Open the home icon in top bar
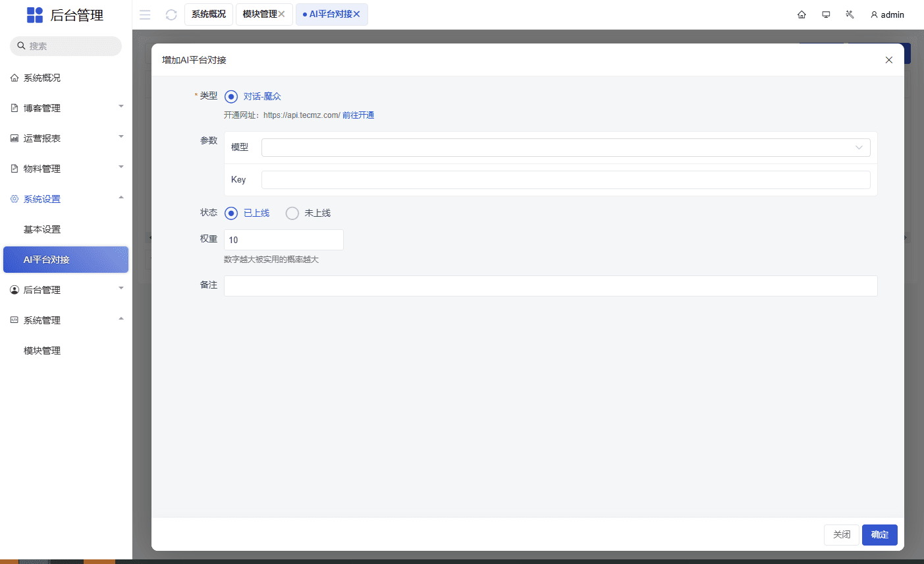The width and height of the screenshot is (924, 564). (802, 14)
